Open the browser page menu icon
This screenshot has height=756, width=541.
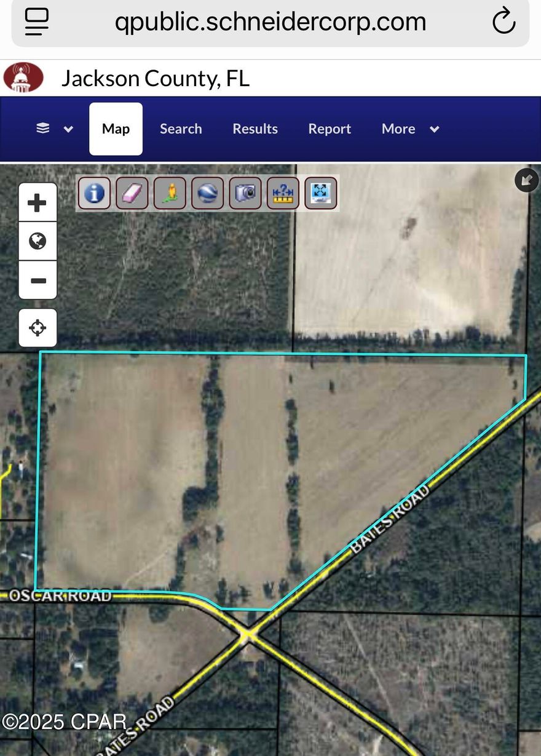pos(37,22)
